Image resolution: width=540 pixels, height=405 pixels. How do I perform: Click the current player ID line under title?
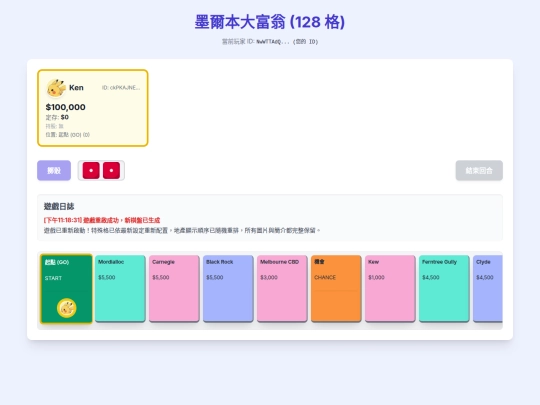[x=270, y=42]
